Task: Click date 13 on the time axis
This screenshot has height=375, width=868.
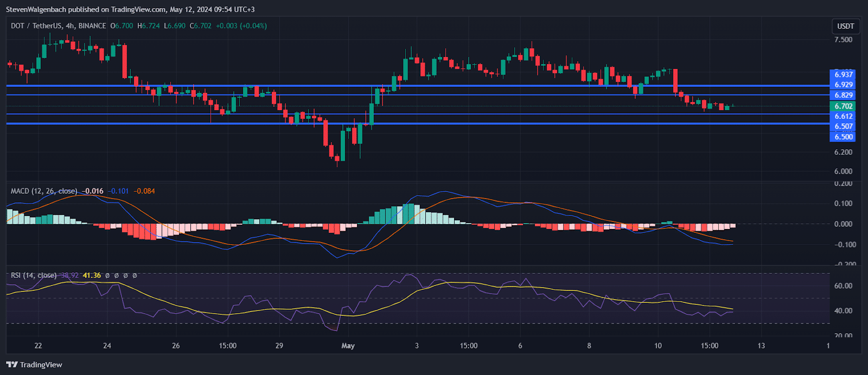Action: coord(761,346)
